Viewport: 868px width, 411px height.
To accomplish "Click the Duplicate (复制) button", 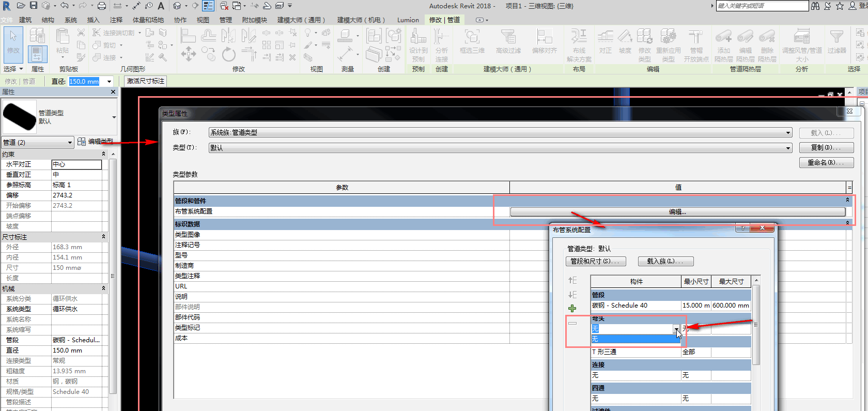I will [826, 147].
